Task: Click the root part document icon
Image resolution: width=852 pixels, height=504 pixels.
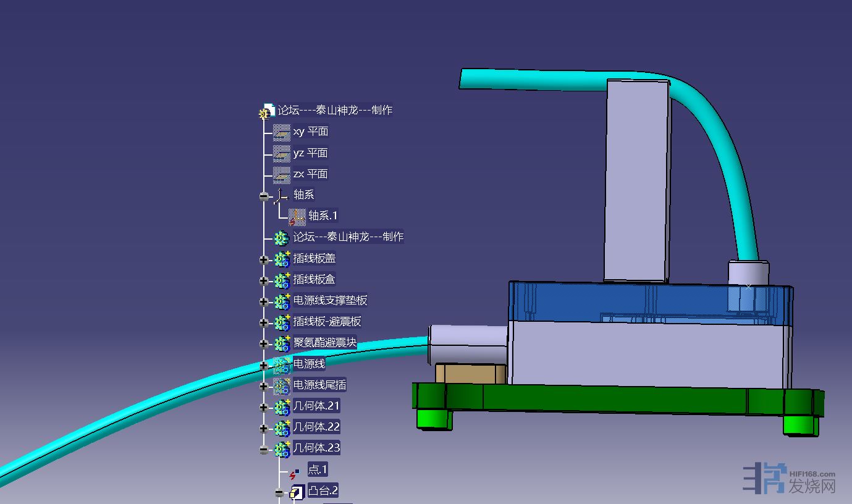Action: point(267,111)
